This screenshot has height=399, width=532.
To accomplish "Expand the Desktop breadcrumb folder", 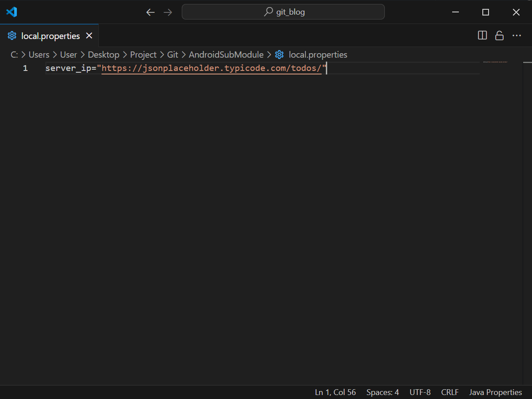I will [x=103, y=55].
